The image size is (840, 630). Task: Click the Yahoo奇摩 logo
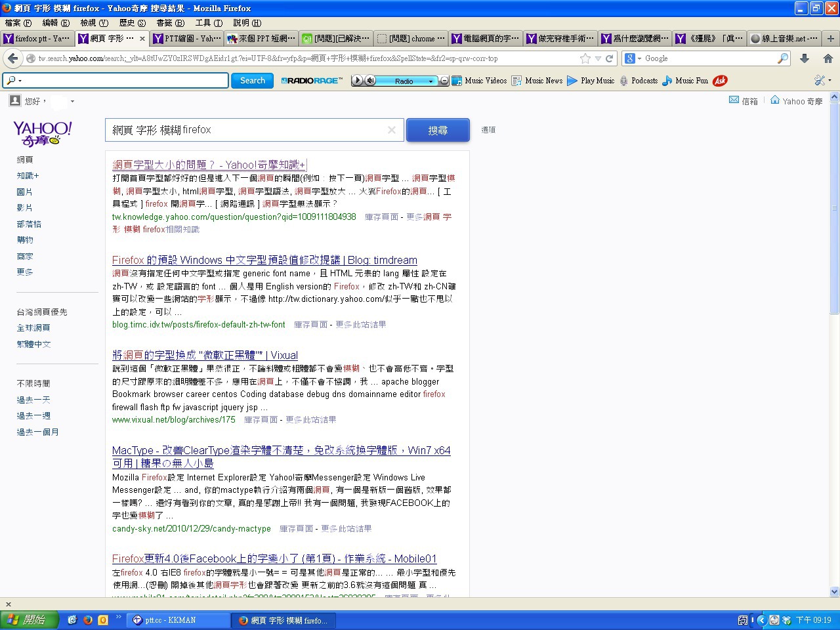point(43,133)
